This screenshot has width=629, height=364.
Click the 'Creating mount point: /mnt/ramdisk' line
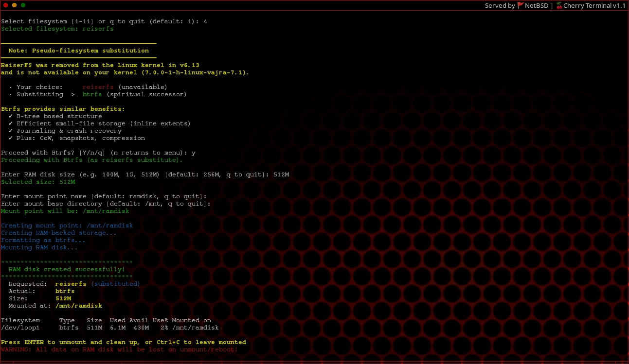pyautogui.click(x=67, y=225)
